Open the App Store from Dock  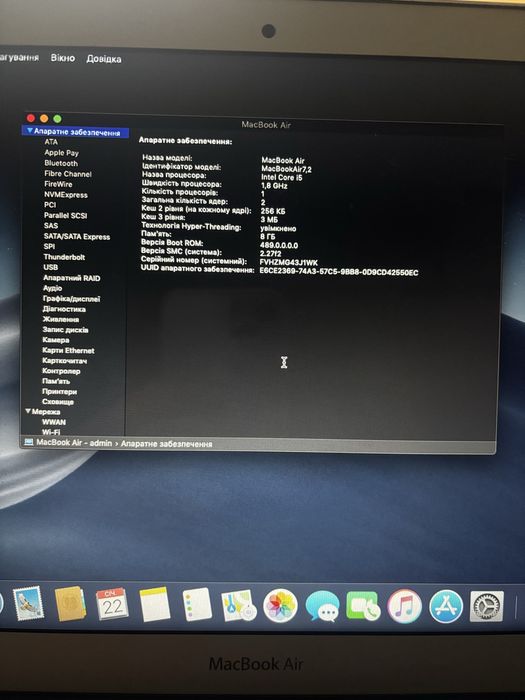coord(446,606)
